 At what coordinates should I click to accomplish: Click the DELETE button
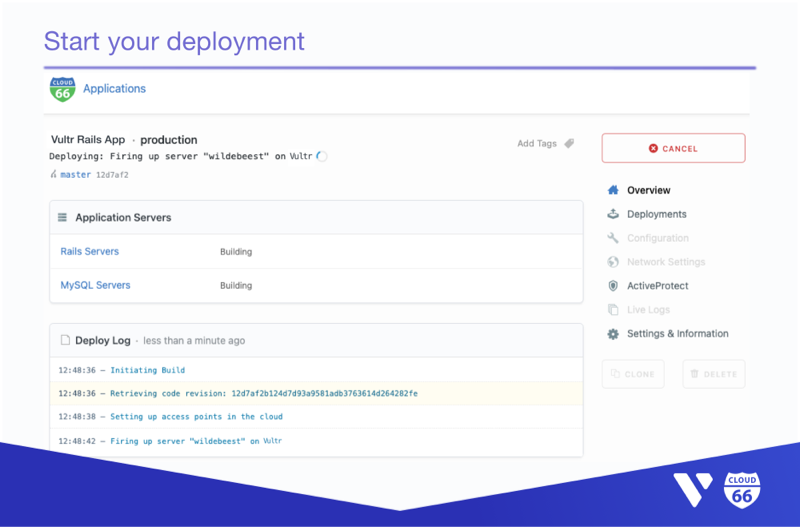coord(714,374)
